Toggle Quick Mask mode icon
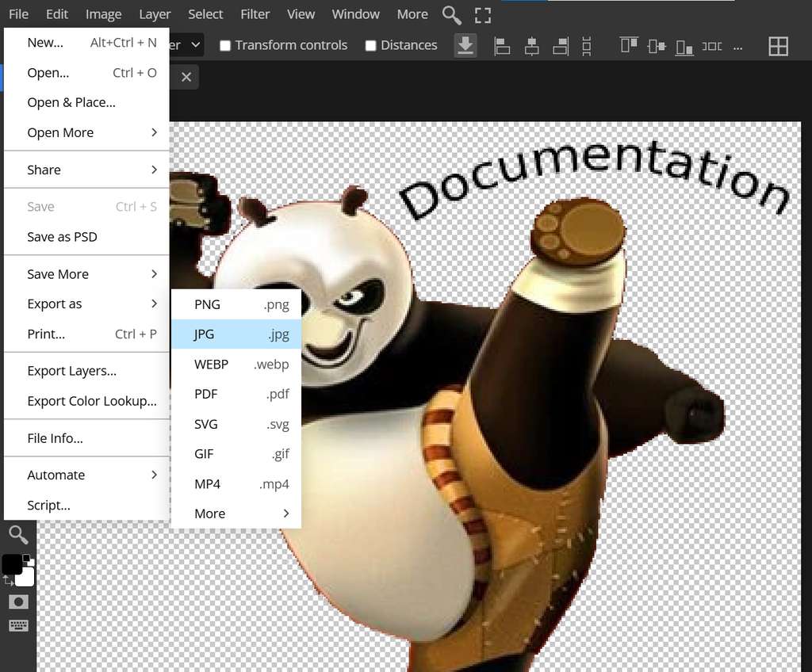 tap(19, 601)
